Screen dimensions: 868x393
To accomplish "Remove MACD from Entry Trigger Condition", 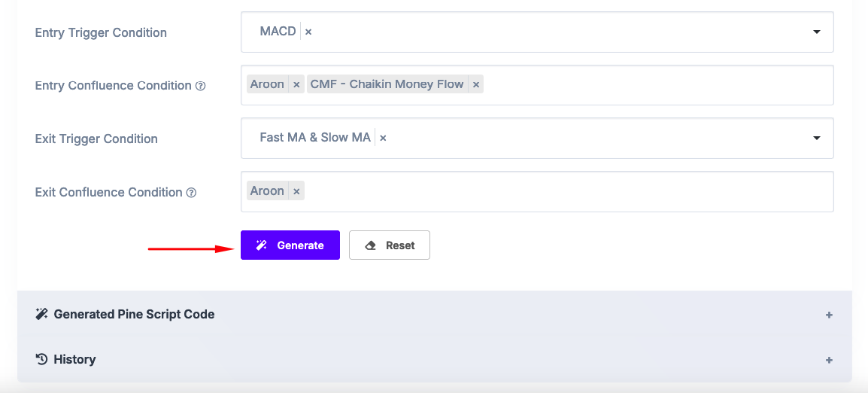I will click(308, 32).
